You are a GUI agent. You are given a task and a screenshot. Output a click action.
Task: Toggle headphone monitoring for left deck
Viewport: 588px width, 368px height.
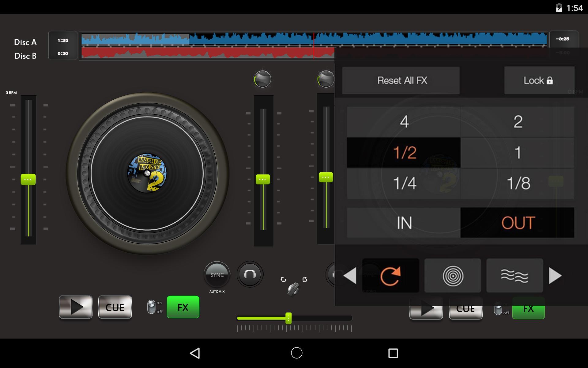(250, 274)
